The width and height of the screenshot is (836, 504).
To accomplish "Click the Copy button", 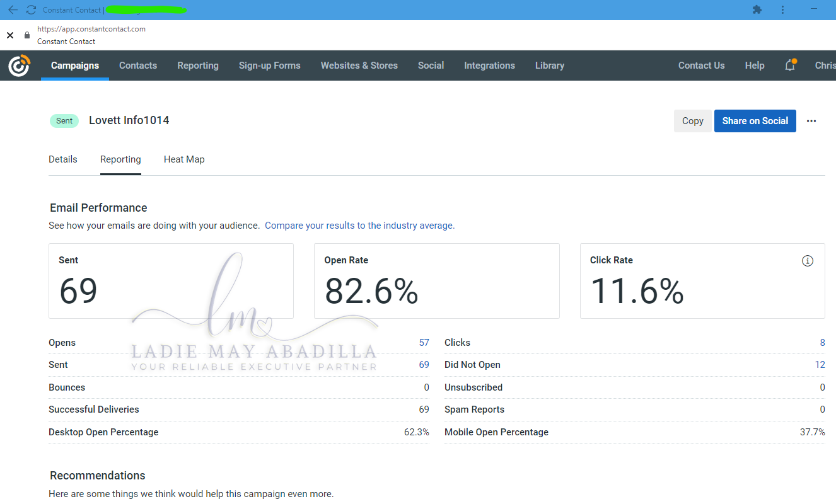I will (x=693, y=121).
